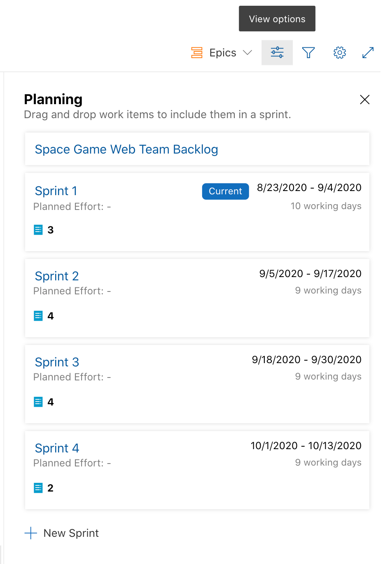
Task: Click Sprint 1 work item count icon
Action: click(38, 230)
